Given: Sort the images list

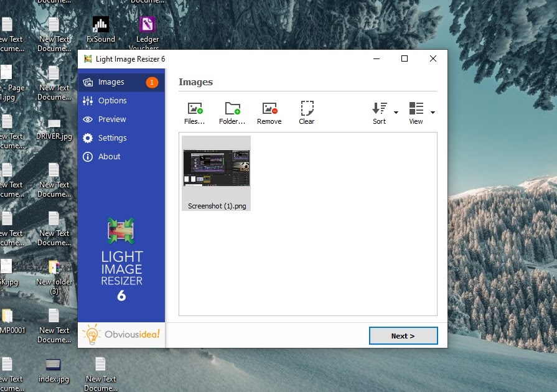Looking at the screenshot, I should [379, 113].
